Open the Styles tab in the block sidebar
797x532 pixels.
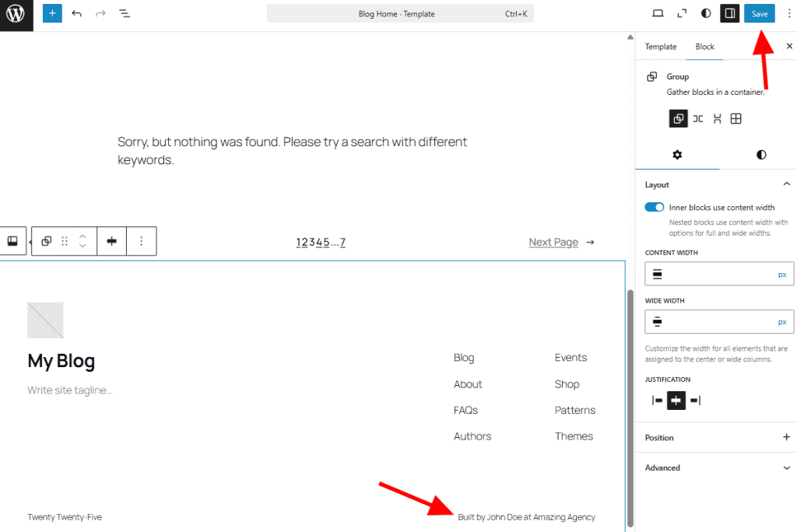(x=760, y=154)
